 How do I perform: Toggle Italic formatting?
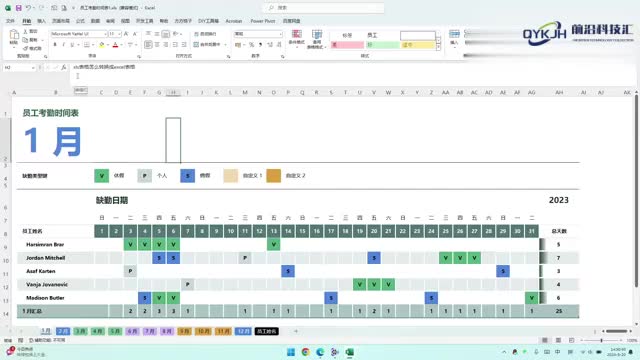point(64,44)
